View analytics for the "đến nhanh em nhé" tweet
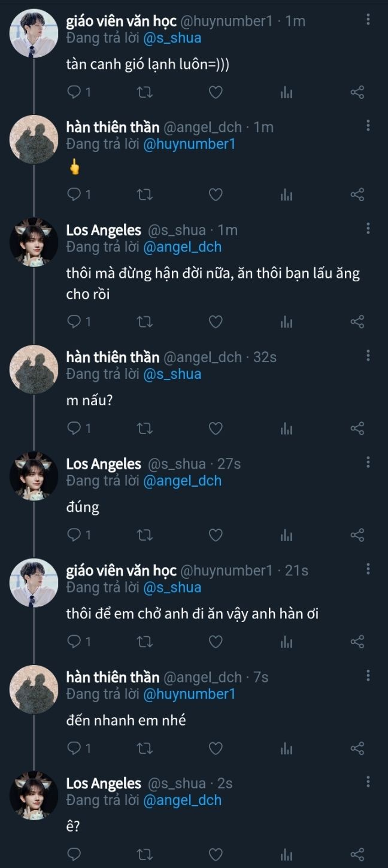 (287, 748)
